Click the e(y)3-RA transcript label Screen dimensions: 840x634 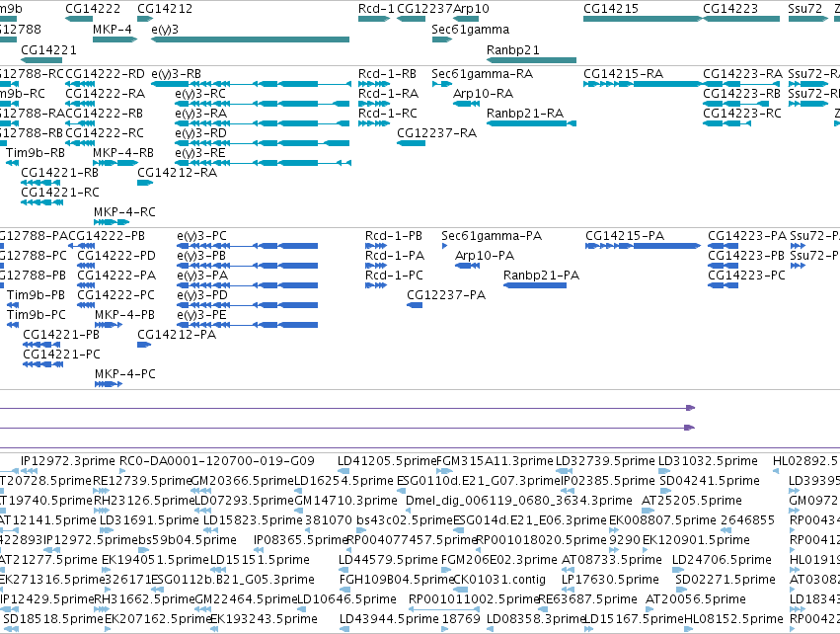201,114
